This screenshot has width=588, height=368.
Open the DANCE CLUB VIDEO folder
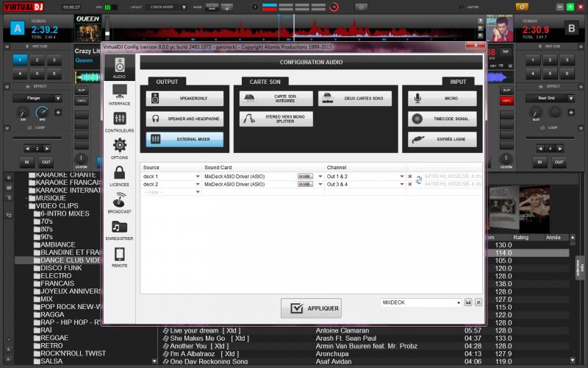pyautogui.click(x=71, y=260)
